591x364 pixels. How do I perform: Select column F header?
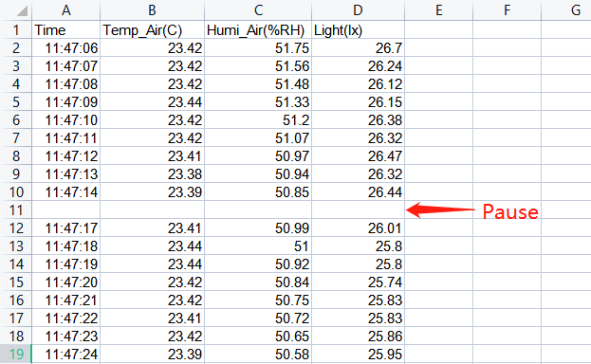(x=507, y=10)
